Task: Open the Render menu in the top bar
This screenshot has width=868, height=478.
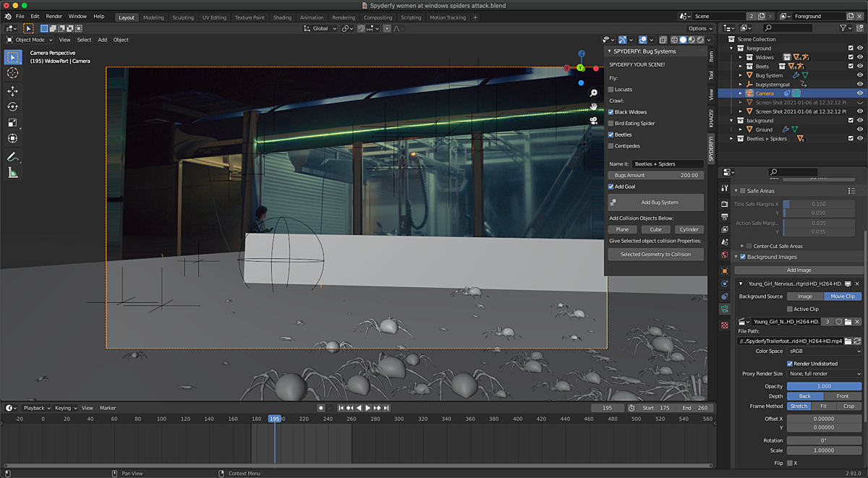Action: [x=54, y=15]
